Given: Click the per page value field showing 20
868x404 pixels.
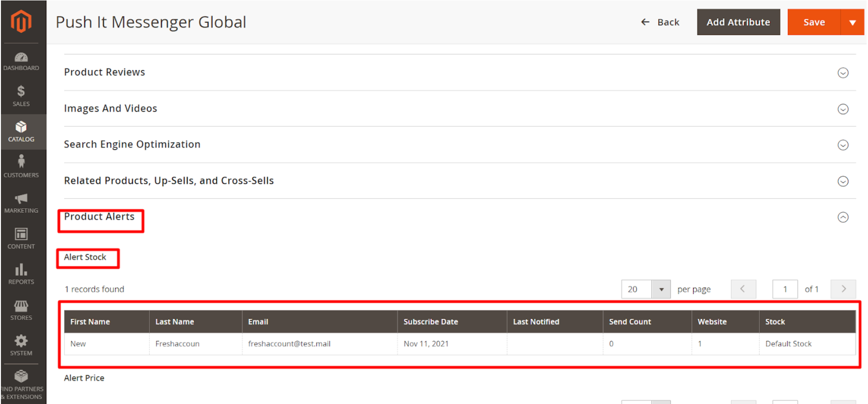Looking at the screenshot, I should 637,289.
